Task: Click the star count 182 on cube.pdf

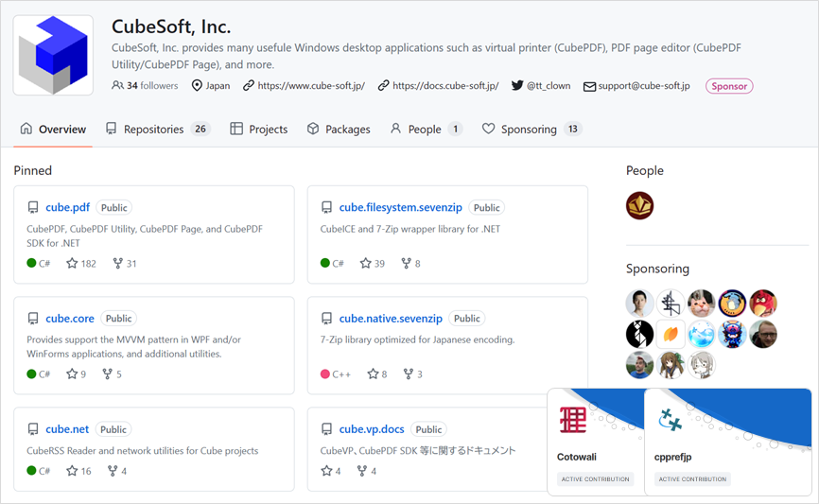Action: pyautogui.click(x=81, y=263)
